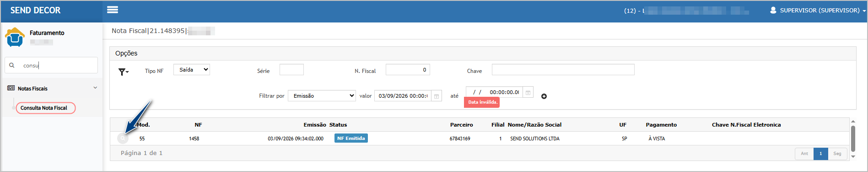The image size is (868, 172).
Task: Open the Tipo NF dropdown
Action: tap(191, 70)
